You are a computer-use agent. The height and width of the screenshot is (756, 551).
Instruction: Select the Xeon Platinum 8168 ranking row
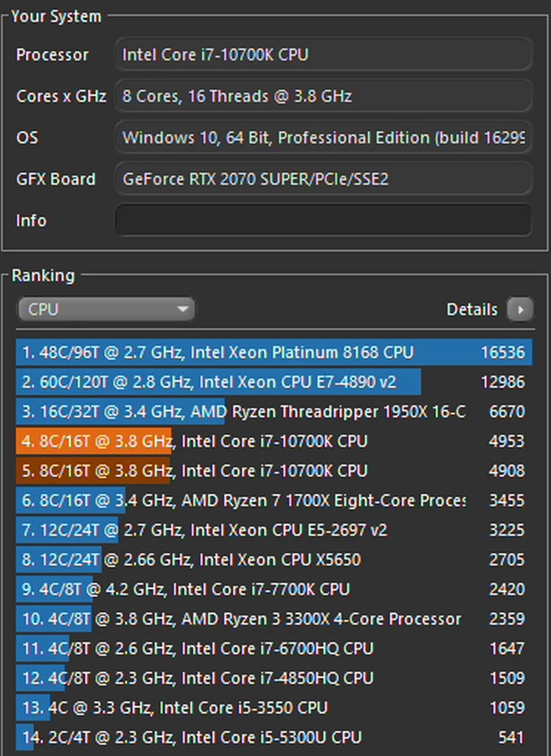pyautogui.click(x=274, y=352)
